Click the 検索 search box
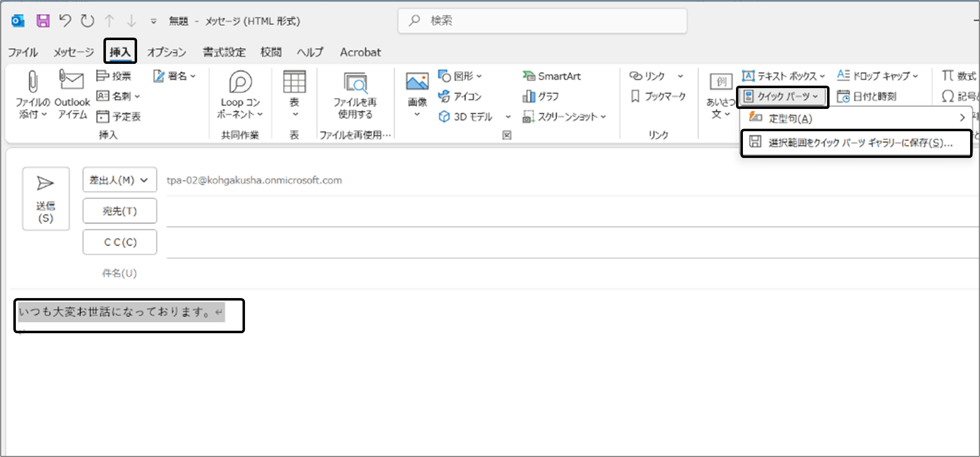Screen dimensions: 980x457 542,21
